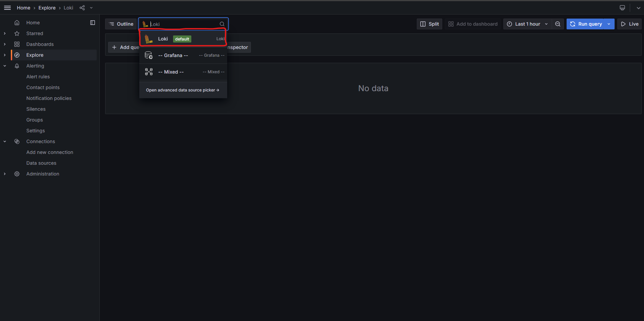Expand the Dashboards sidebar section
Viewport: 644px width, 321px height.
[x=4, y=44]
